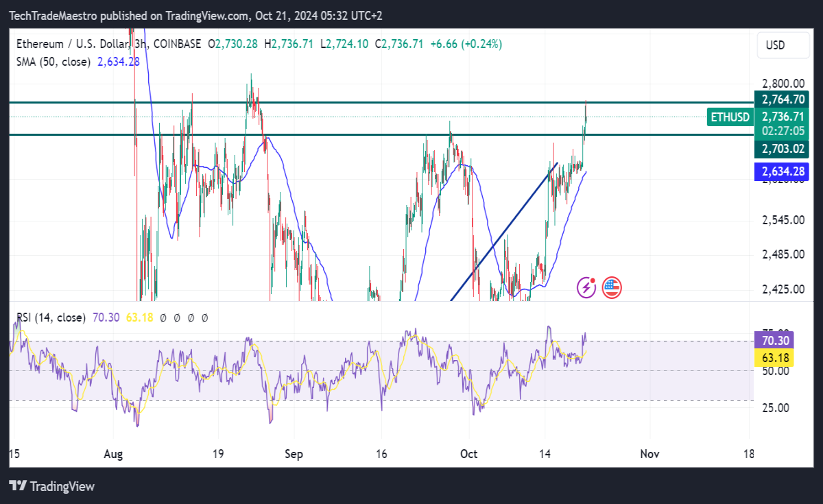Click the Sep date on the time axis
Screen dimensions: 823x504
[x=294, y=454]
